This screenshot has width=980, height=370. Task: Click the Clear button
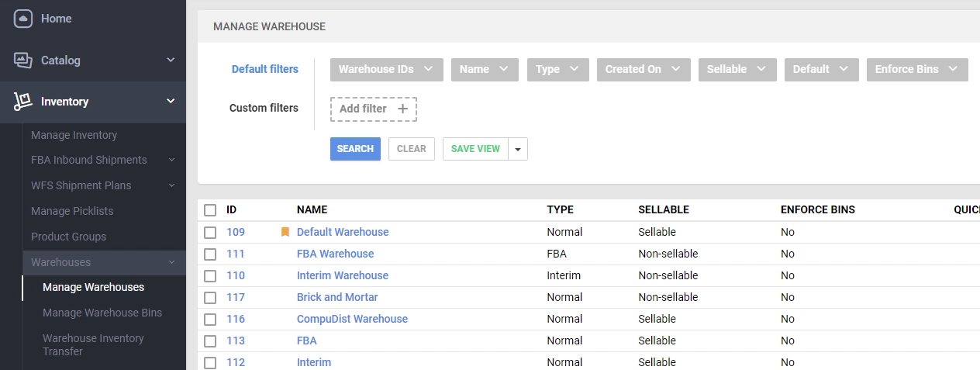click(x=412, y=149)
